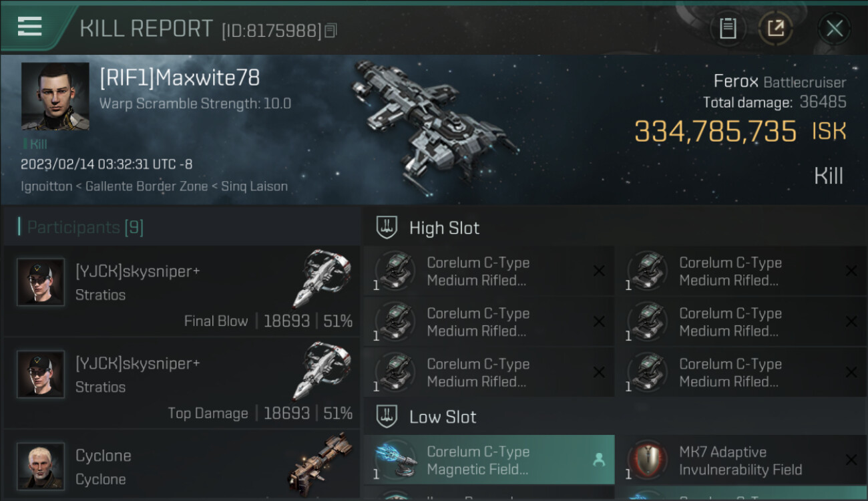The image size is (868, 501).
Task: Toggle pilot icon on Magnetic Field module
Action: click(x=599, y=460)
